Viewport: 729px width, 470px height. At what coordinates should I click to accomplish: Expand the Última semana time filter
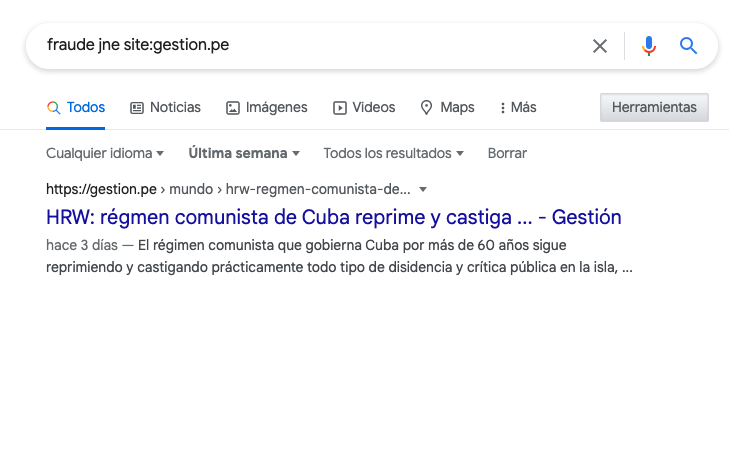(244, 153)
